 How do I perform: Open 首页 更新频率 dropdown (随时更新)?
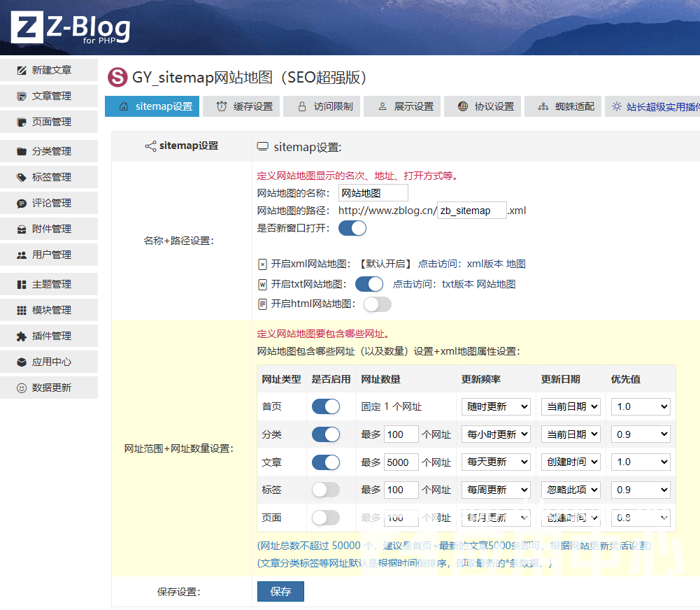pyautogui.click(x=495, y=406)
